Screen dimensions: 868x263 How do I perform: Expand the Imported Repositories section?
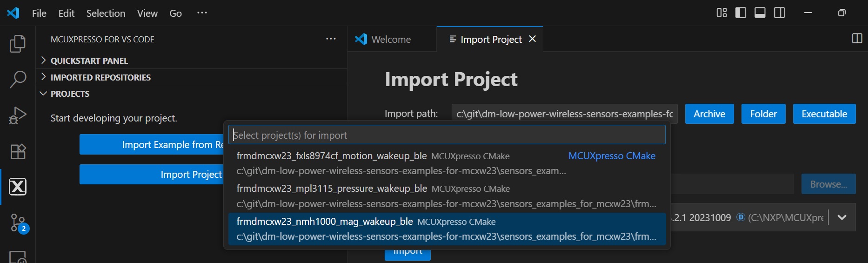click(100, 77)
